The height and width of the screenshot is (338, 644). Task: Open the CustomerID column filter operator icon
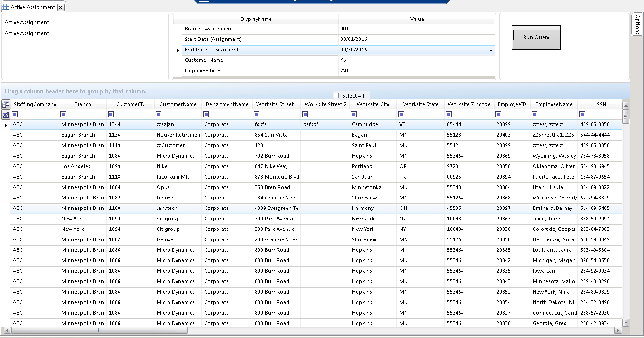[x=111, y=114]
